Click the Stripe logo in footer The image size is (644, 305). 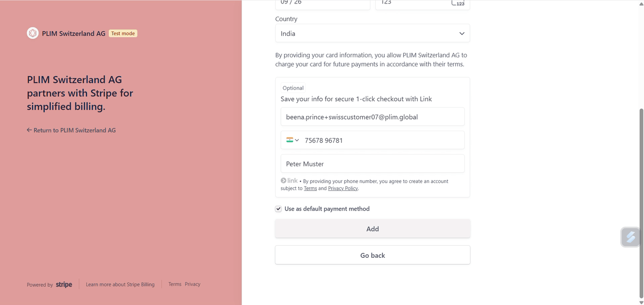tap(64, 284)
